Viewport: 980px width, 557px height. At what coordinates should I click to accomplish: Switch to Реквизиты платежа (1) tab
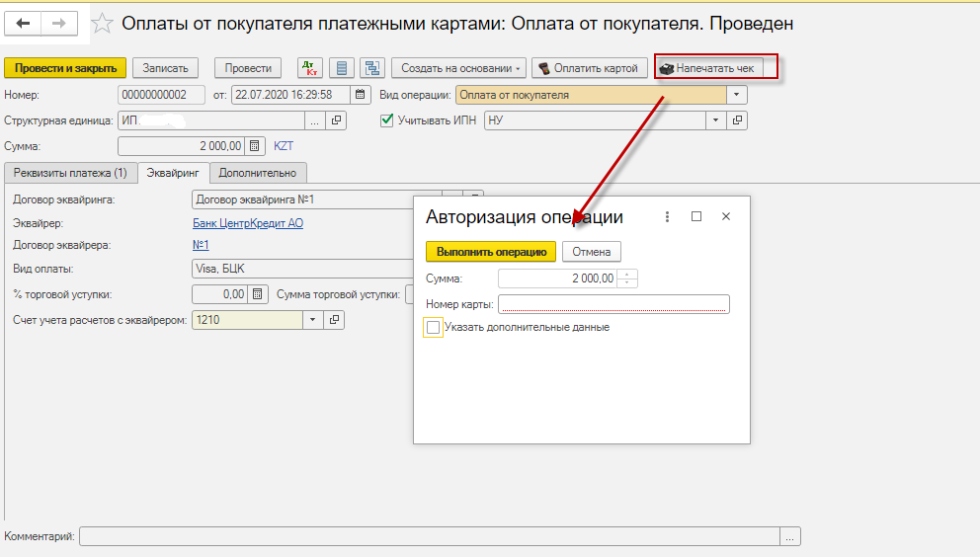click(70, 173)
